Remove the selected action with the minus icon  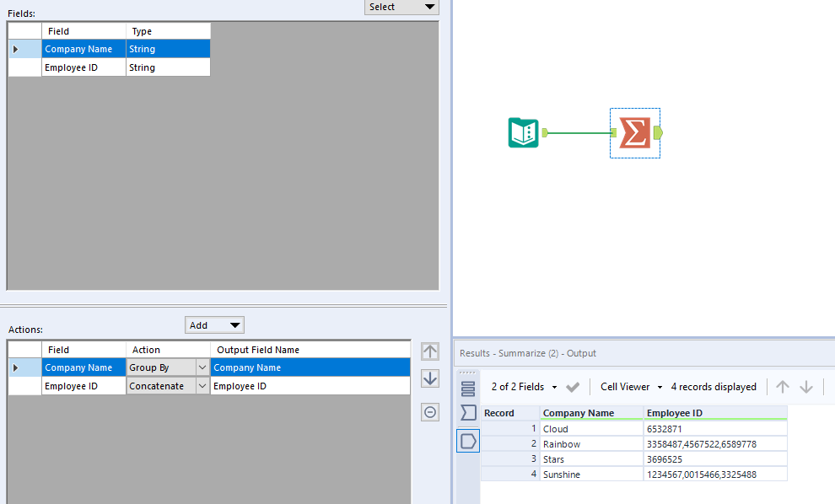(430, 412)
